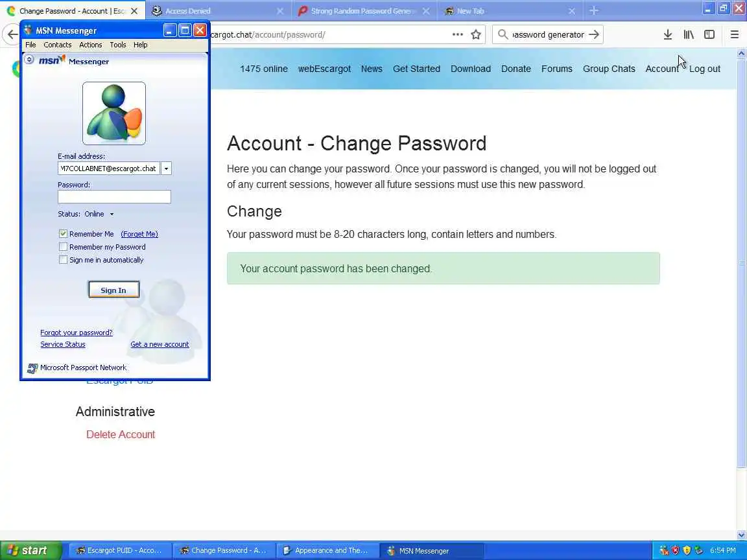Image resolution: width=747 pixels, height=560 pixels.
Task: Enable Remember my Password checkbox
Action: click(x=63, y=247)
